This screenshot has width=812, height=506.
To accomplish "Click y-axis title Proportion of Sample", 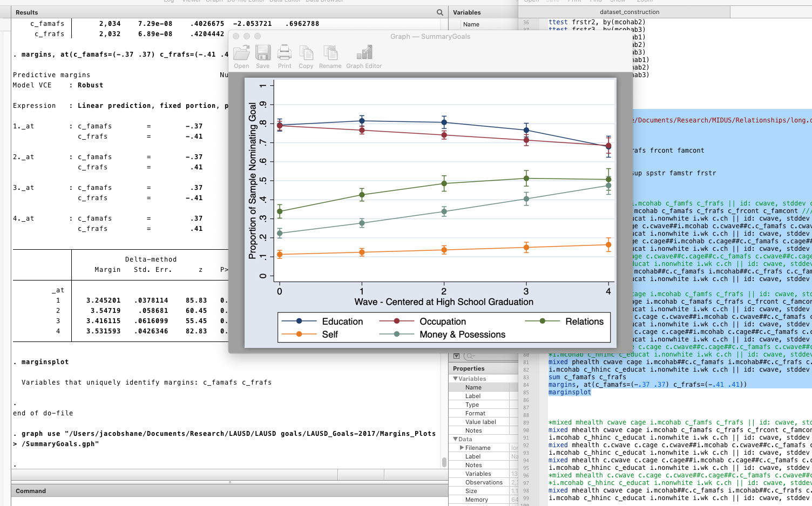I will coord(252,181).
